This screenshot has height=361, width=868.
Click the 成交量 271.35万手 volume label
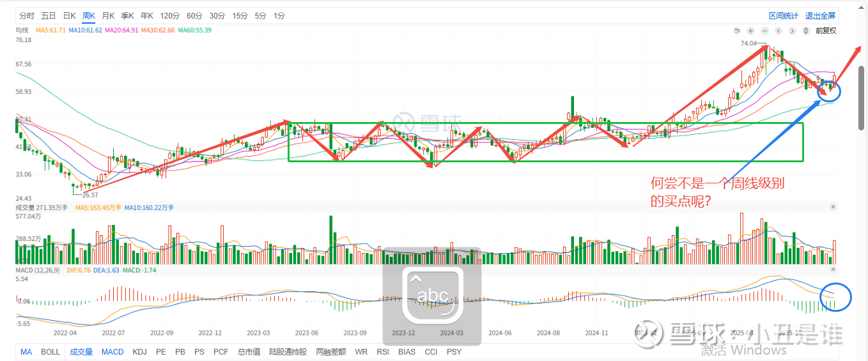pos(43,208)
